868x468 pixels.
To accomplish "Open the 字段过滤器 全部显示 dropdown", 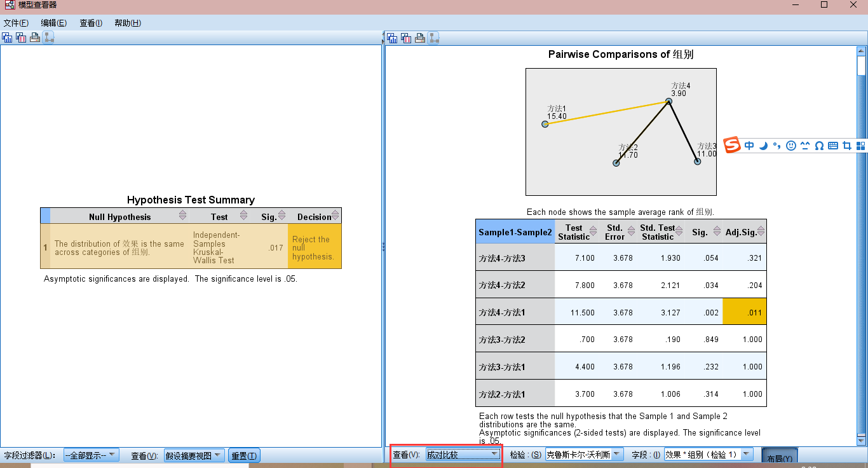I will (91, 455).
